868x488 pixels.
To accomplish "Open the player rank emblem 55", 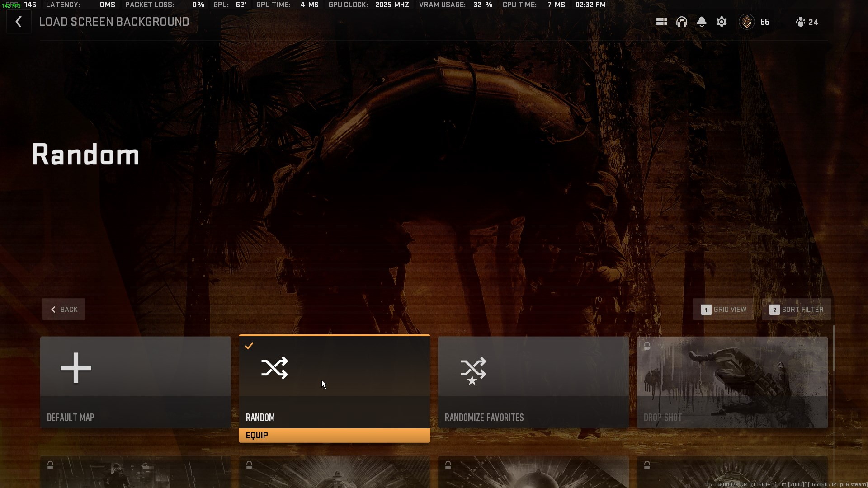I will (x=746, y=22).
